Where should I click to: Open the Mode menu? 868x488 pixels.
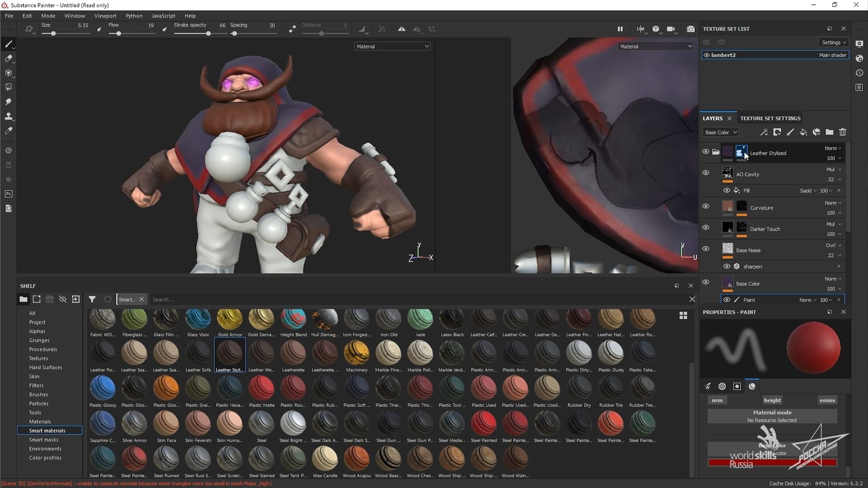tap(48, 16)
